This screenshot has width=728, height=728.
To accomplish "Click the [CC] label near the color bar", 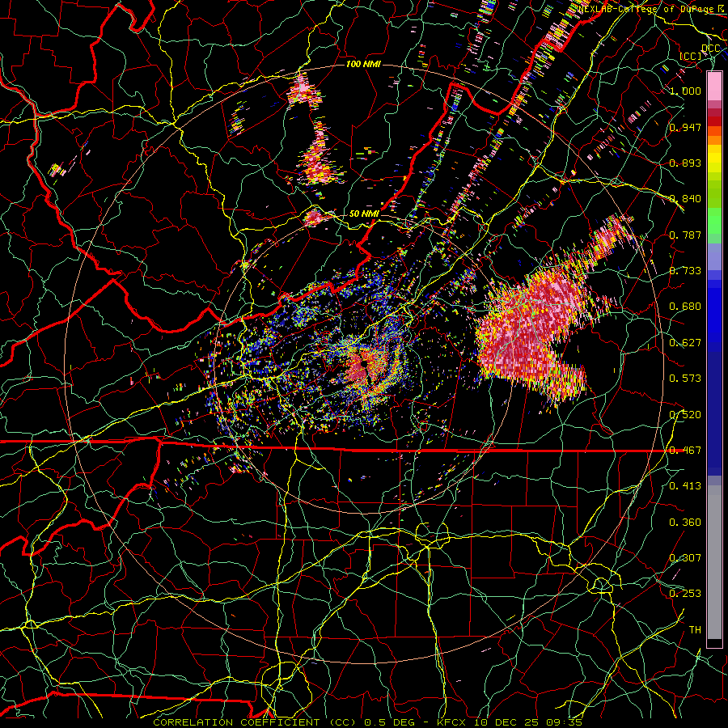I will tap(691, 56).
